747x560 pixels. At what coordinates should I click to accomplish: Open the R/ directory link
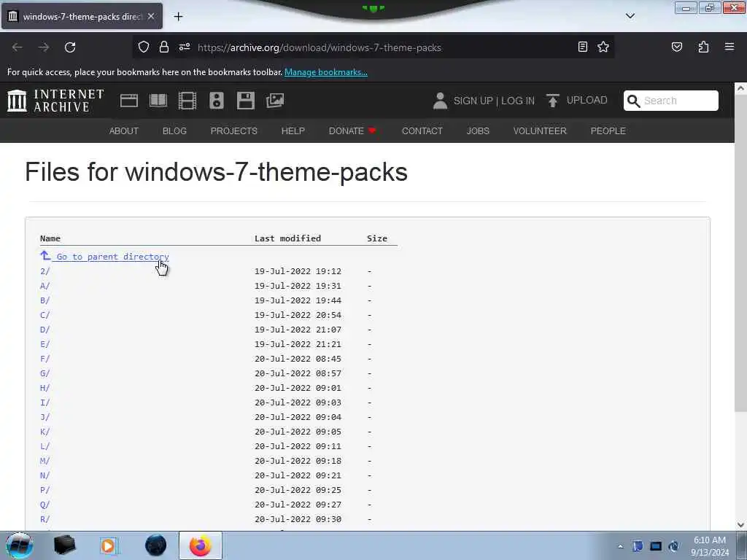[x=44, y=519]
